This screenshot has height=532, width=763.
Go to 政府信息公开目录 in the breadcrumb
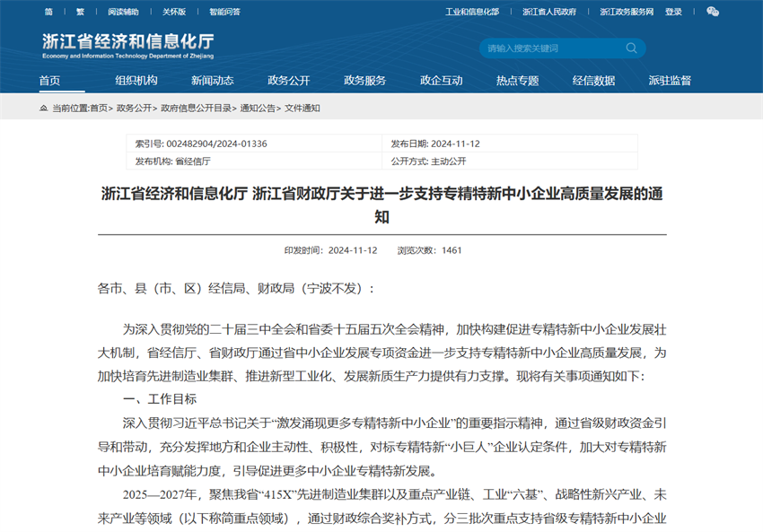click(x=196, y=108)
